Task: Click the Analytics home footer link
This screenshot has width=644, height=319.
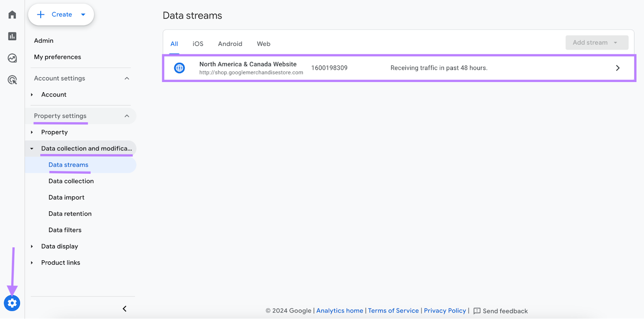Action: tap(340, 311)
